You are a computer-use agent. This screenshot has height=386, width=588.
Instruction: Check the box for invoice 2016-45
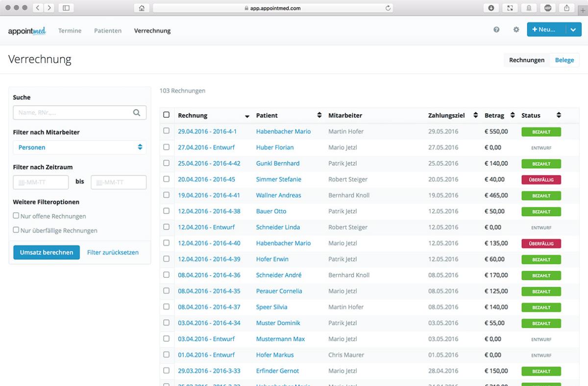click(x=167, y=179)
